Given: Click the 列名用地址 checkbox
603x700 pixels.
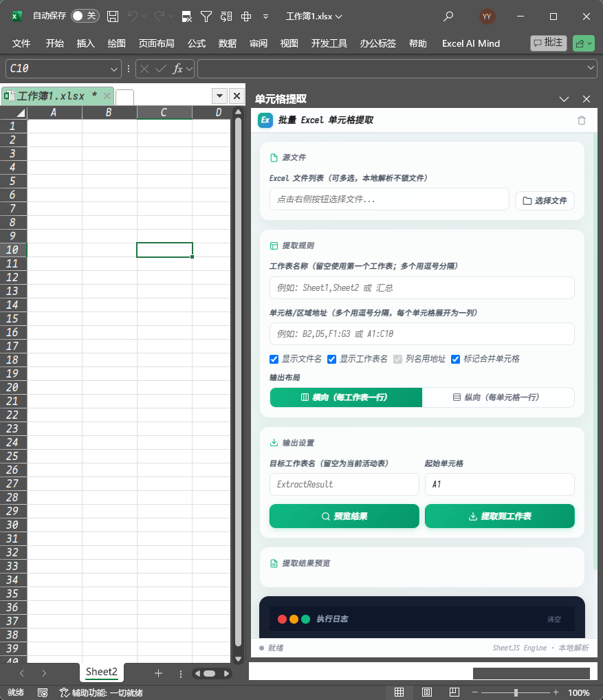Looking at the screenshot, I should pyautogui.click(x=397, y=359).
